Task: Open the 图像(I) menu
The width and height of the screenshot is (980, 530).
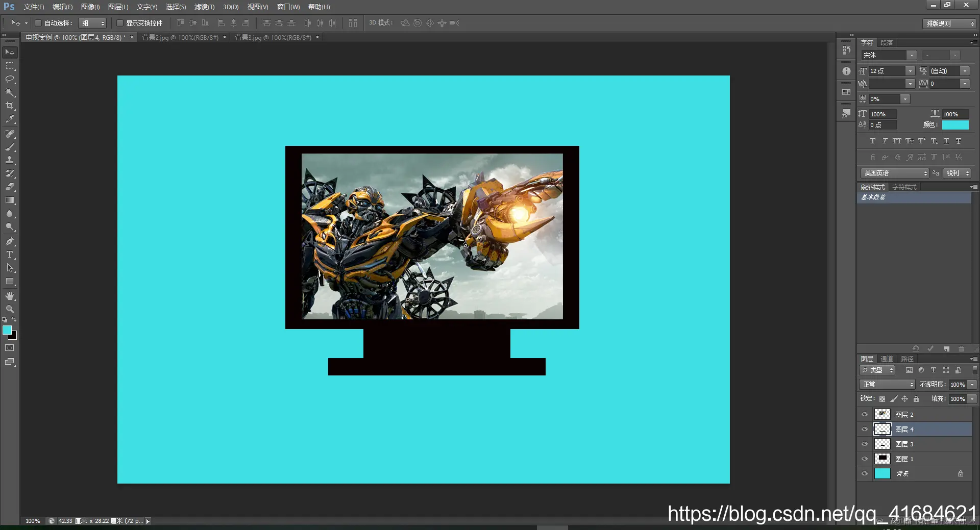Action: tap(90, 7)
